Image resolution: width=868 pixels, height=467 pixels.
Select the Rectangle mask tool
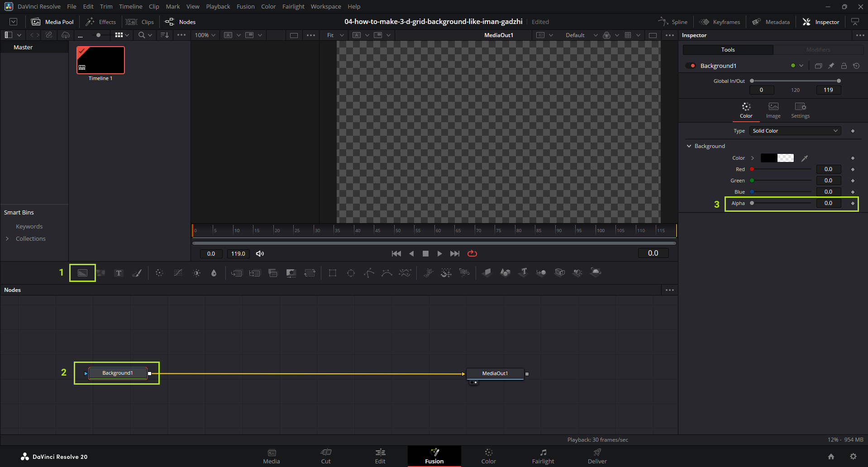(333, 273)
